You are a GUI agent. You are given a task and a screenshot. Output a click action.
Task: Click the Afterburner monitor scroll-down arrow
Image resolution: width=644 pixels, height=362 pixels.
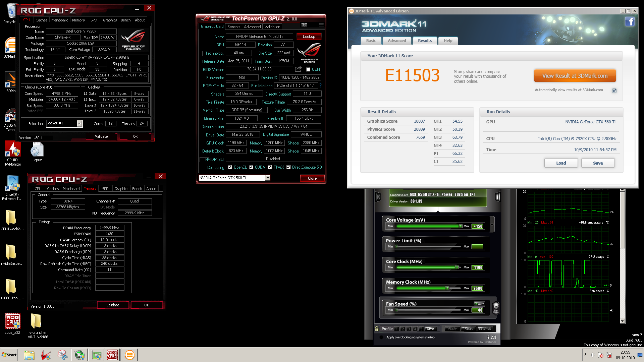pos(622,321)
